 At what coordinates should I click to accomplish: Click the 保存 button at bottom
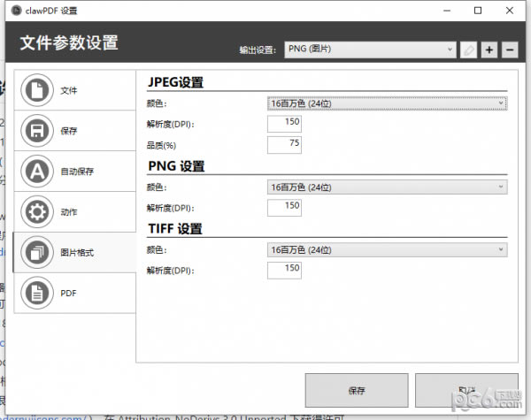pos(356,390)
